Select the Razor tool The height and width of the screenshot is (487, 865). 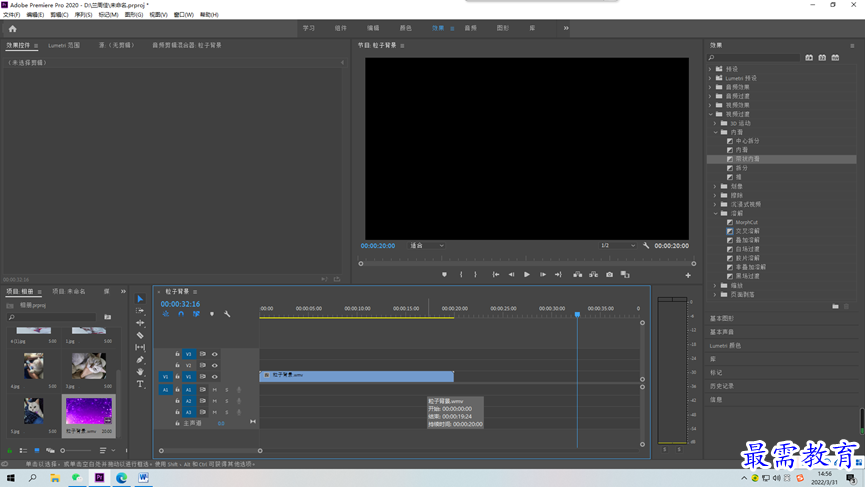click(140, 335)
